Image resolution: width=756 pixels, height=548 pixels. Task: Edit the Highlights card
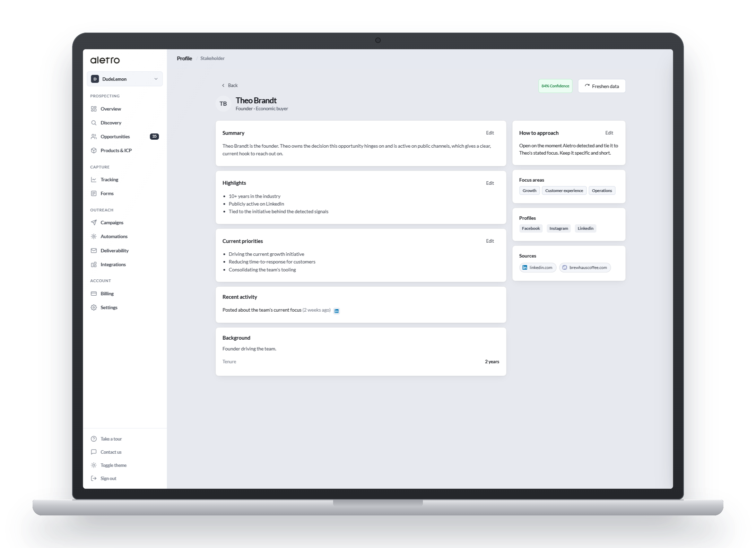[x=490, y=183]
